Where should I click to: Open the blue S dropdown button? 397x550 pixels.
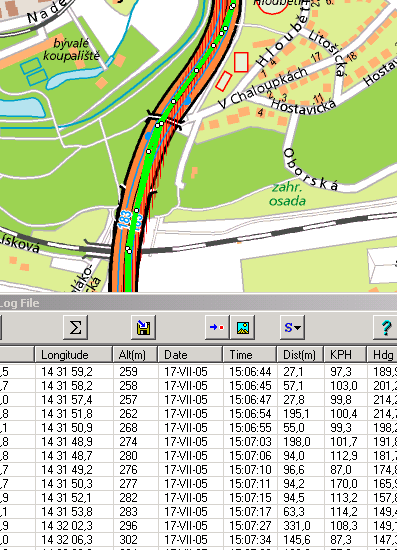point(292,327)
